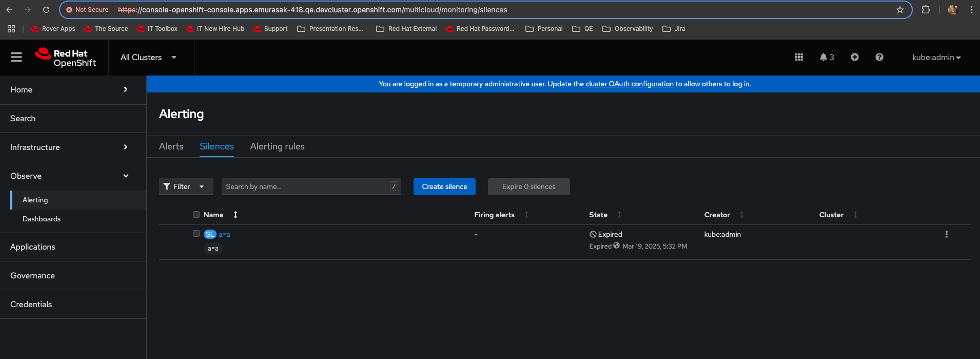Toggle the hamburger navigation menu
The image size is (980, 359).
point(16,57)
